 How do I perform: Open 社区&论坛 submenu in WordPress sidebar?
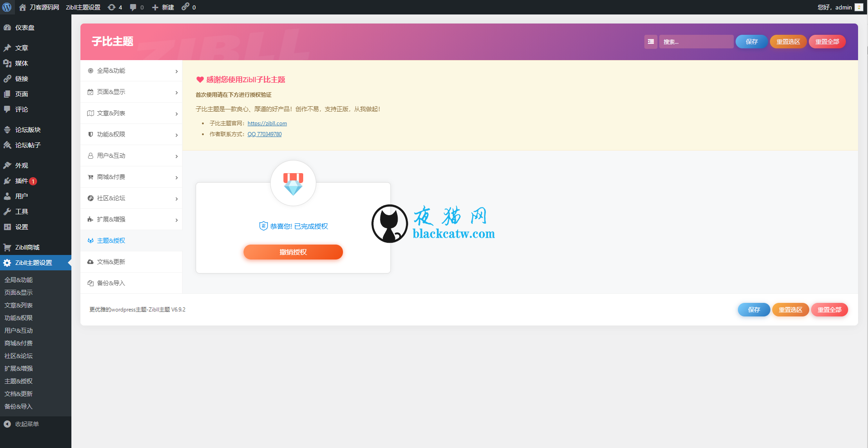click(19, 356)
